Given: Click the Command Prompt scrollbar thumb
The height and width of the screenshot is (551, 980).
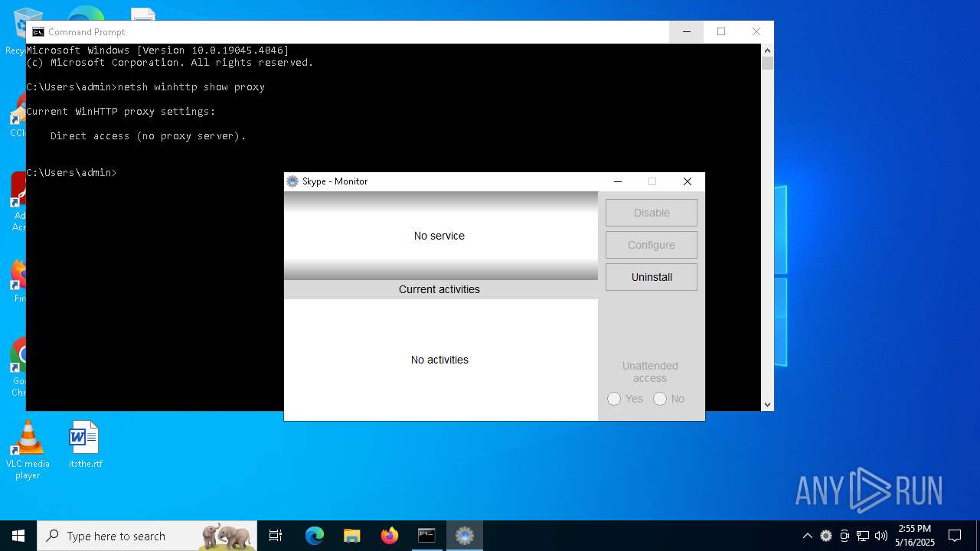Looking at the screenshot, I should pyautogui.click(x=768, y=64).
